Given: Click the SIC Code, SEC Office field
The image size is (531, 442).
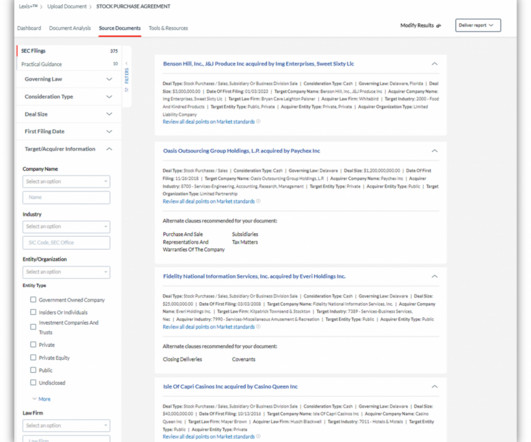Looking at the screenshot, I should tap(66, 243).
